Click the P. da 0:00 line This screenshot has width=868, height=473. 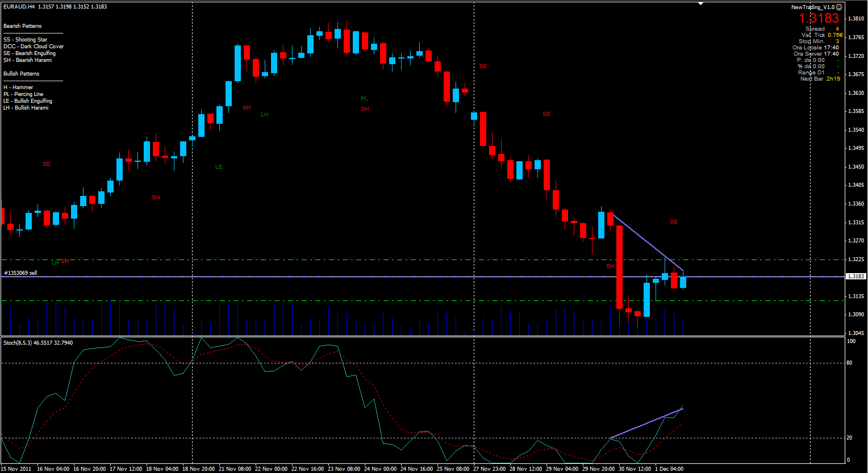(818, 60)
